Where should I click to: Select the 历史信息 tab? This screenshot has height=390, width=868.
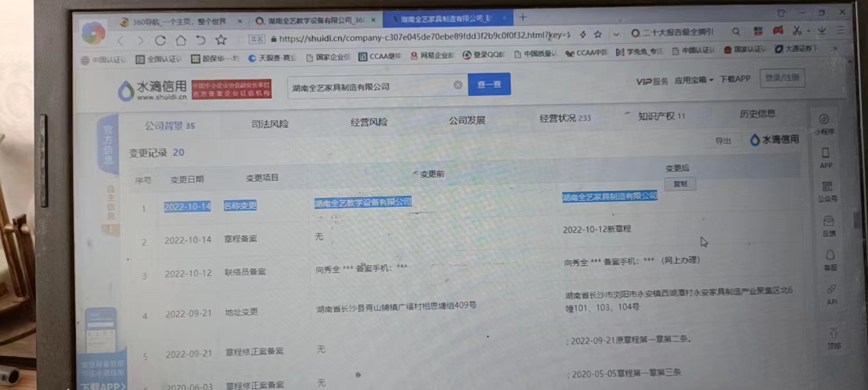(x=757, y=113)
